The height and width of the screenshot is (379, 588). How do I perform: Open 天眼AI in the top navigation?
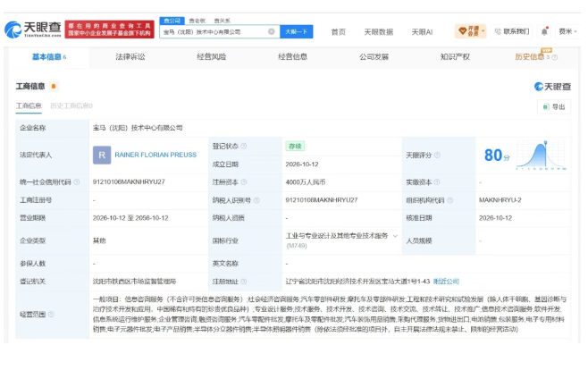tap(422, 32)
